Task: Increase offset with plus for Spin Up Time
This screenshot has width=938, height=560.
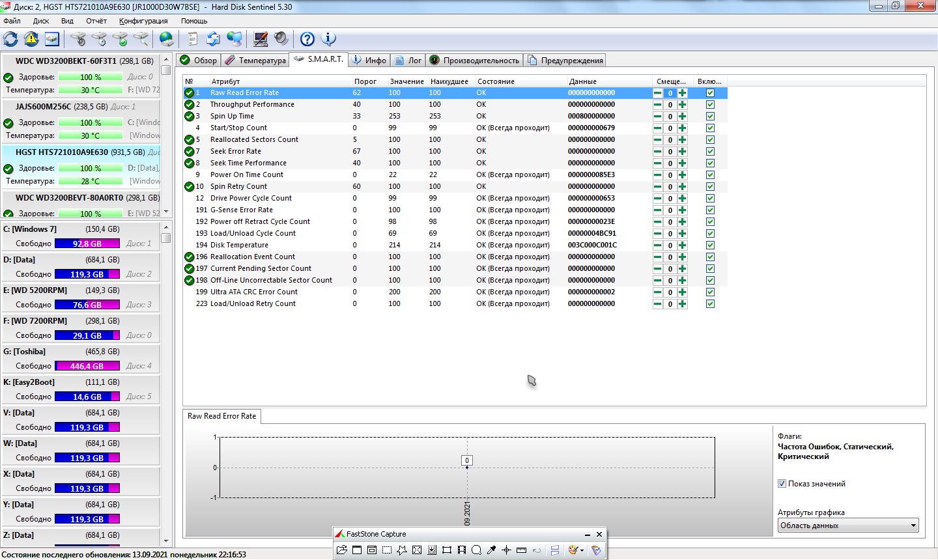Action: (x=682, y=117)
